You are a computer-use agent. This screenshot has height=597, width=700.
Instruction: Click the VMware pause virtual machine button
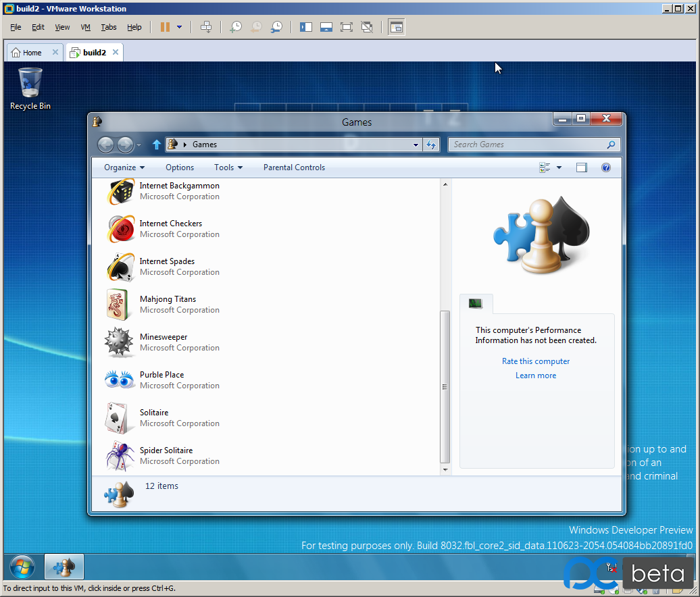click(165, 27)
